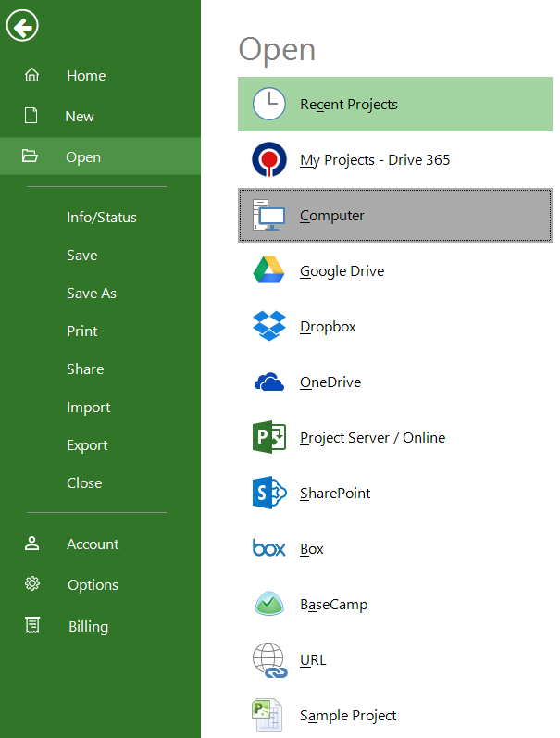Image resolution: width=560 pixels, height=738 pixels.
Task: Open from BaseCamp label
Action: tap(333, 605)
